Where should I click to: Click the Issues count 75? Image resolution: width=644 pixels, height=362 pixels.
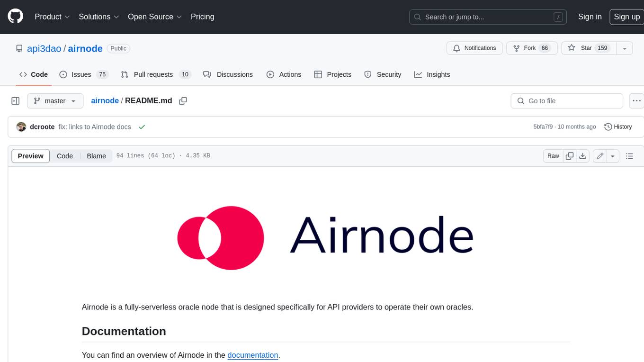(102, 74)
